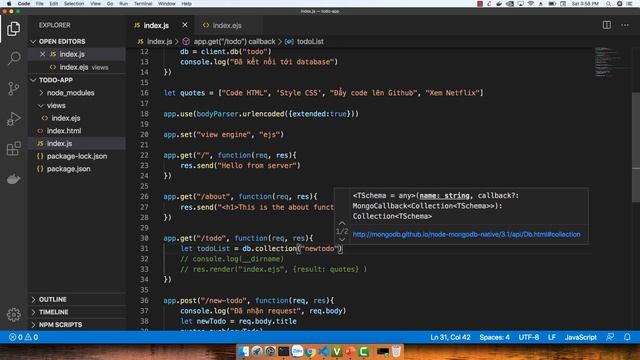Viewport: 640px width, 360px height.
Task: Open index.html in the file tree
Action: pos(64,131)
